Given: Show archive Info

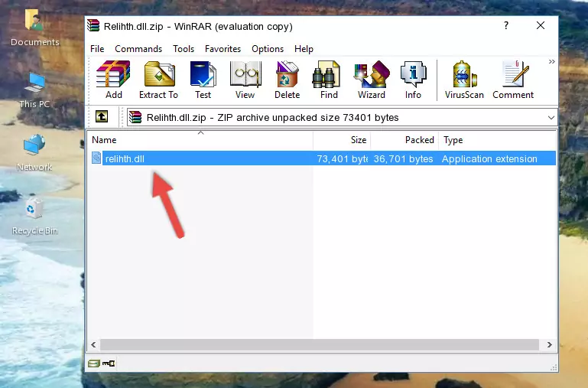Looking at the screenshot, I should tap(413, 80).
